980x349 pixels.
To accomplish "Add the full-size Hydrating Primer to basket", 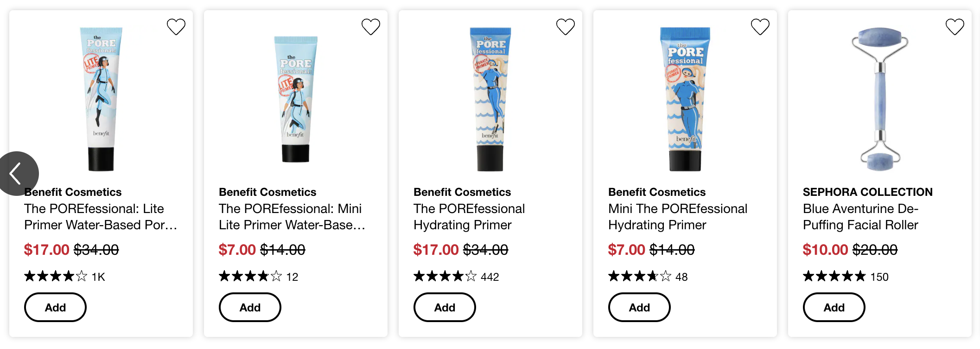I will point(445,307).
